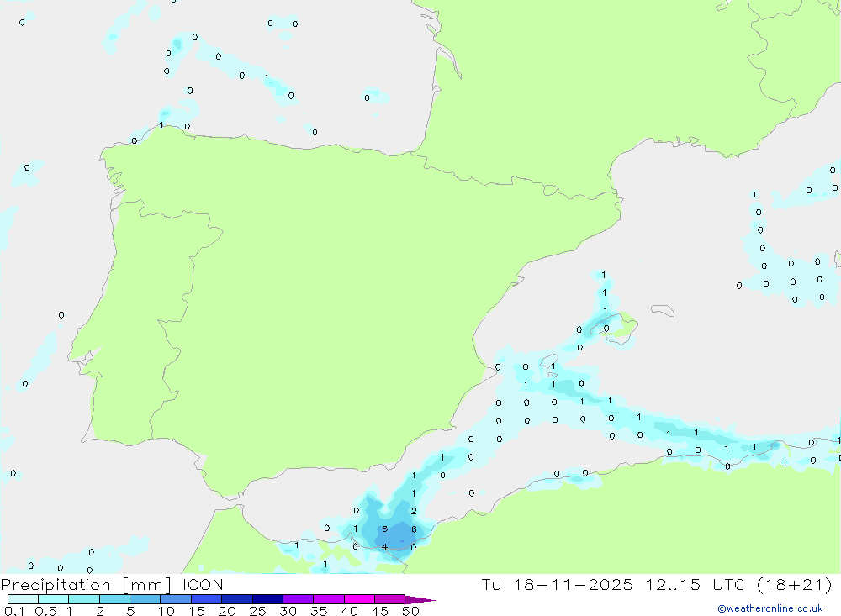Click the legend label 35
The height and width of the screenshot is (616, 841).
[319, 611]
